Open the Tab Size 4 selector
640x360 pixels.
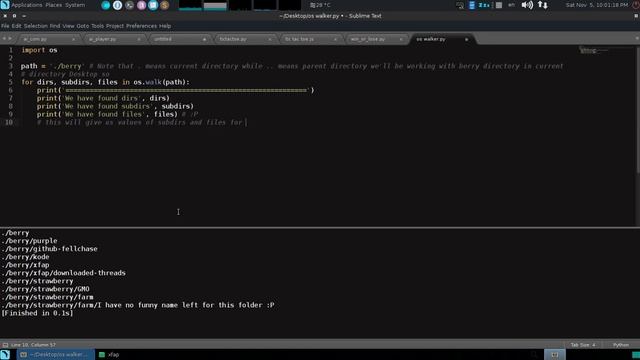click(x=583, y=345)
